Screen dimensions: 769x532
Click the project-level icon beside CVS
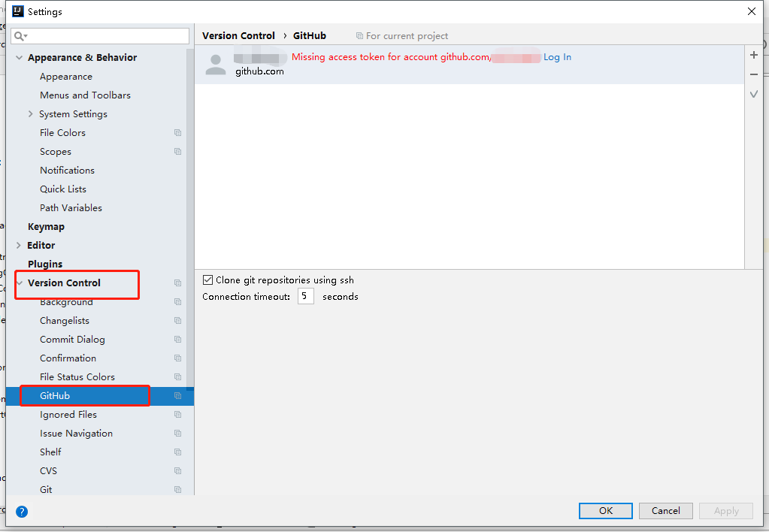click(x=177, y=470)
